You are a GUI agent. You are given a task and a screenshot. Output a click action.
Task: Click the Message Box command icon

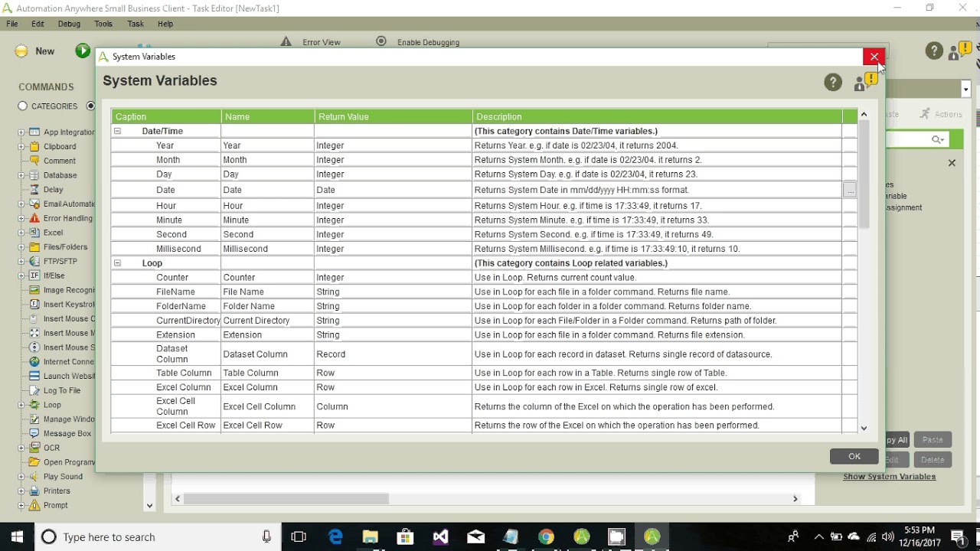click(x=34, y=433)
